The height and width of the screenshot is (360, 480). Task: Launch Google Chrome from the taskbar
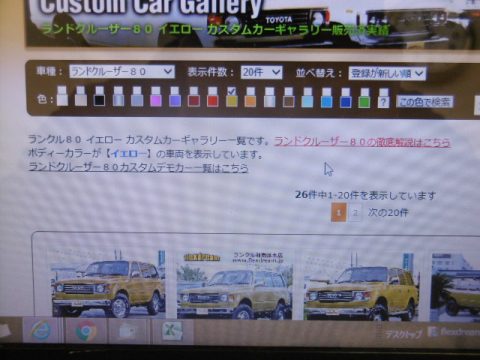pos(86,331)
